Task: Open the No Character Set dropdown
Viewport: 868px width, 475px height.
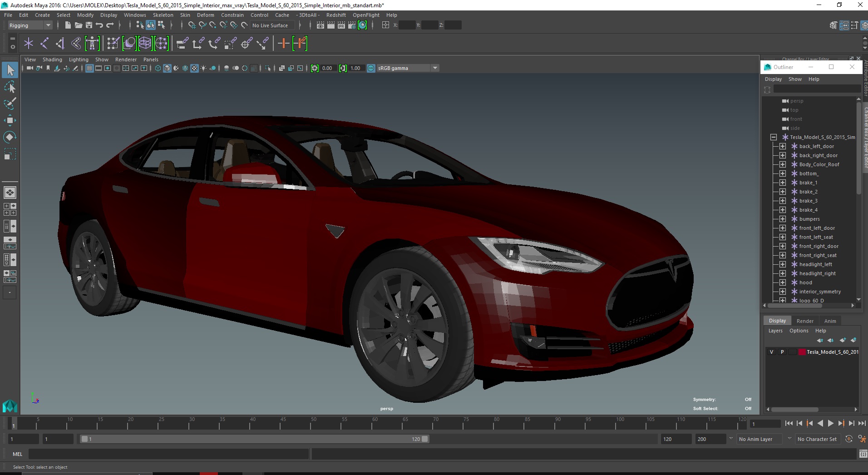Action: tap(819, 439)
